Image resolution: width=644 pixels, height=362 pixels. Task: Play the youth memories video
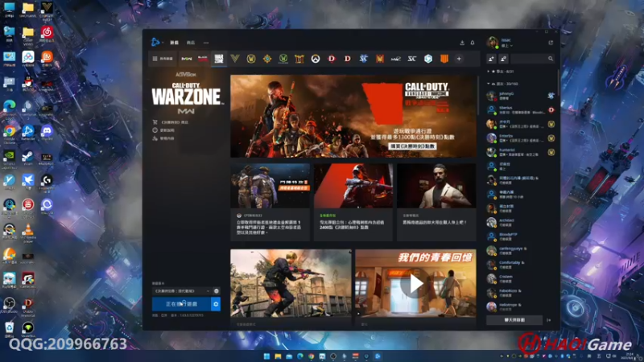point(415,284)
